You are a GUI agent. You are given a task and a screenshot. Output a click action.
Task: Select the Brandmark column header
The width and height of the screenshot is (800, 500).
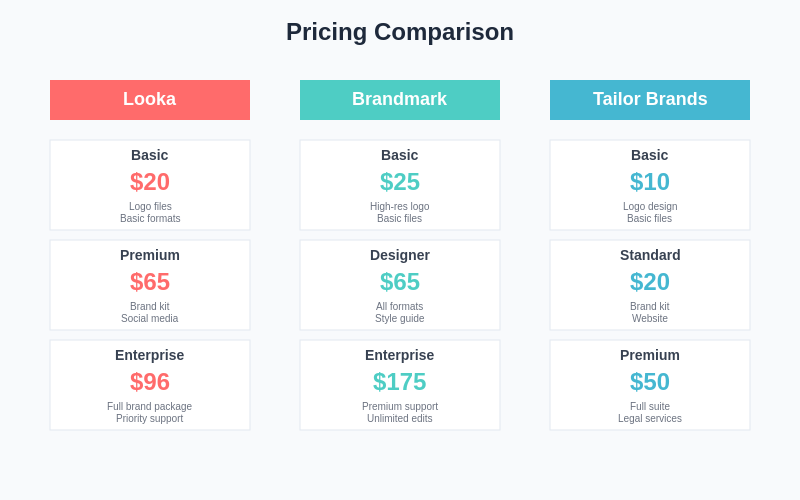coord(400,100)
